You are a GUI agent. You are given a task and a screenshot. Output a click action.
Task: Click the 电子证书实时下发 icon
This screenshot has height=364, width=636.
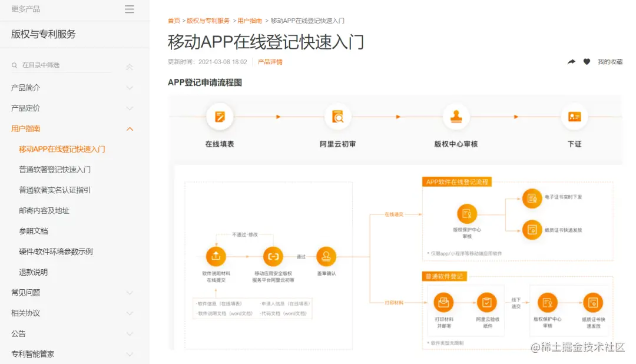[x=532, y=198]
